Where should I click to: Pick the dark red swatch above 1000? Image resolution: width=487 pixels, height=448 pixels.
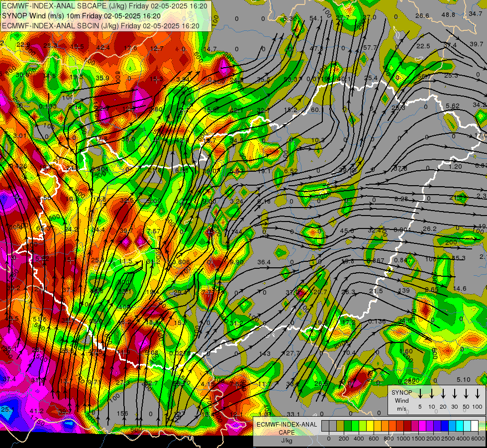click(407, 426)
